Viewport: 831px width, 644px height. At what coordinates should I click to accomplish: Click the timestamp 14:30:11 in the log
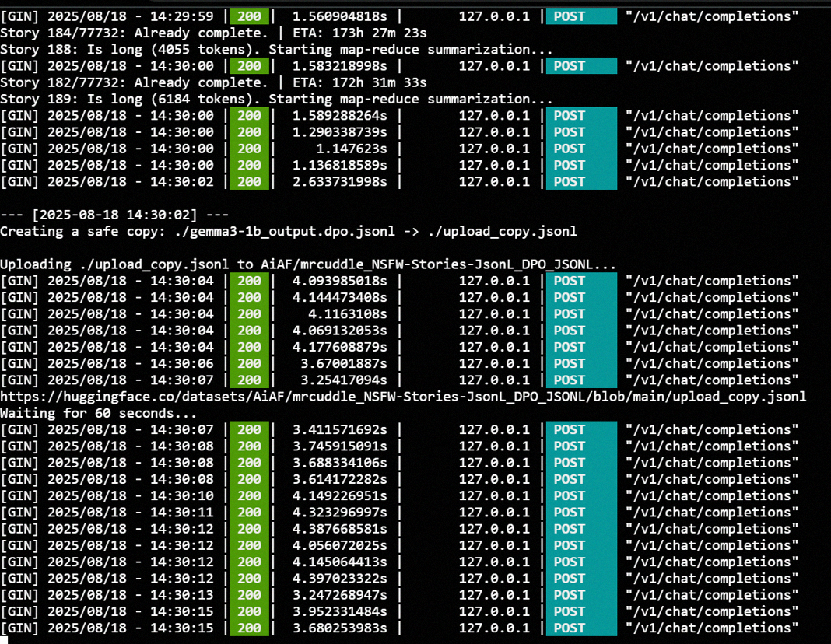tap(182, 512)
